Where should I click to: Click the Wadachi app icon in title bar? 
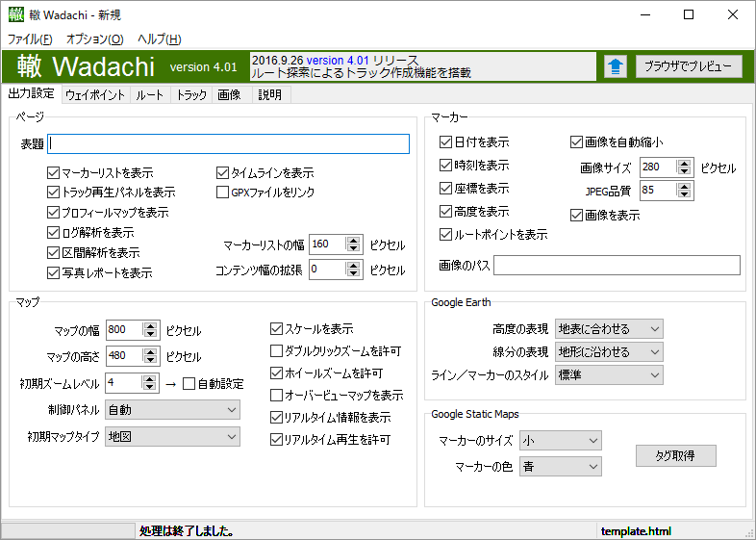coord(15,14)
